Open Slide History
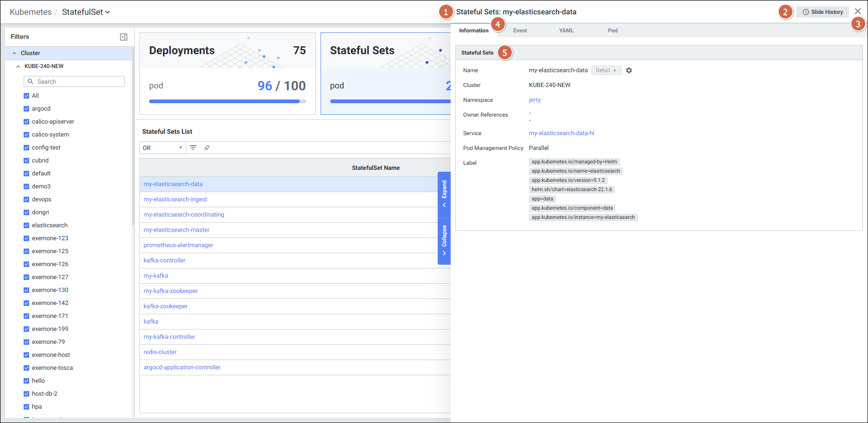868x423 pixels. pos(823,12)
